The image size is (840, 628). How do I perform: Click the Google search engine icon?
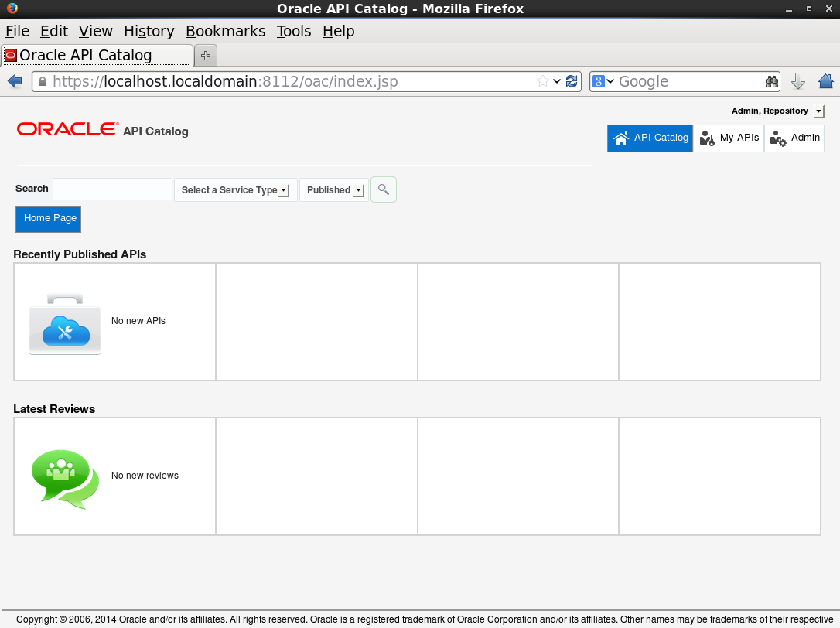point(599,81)
